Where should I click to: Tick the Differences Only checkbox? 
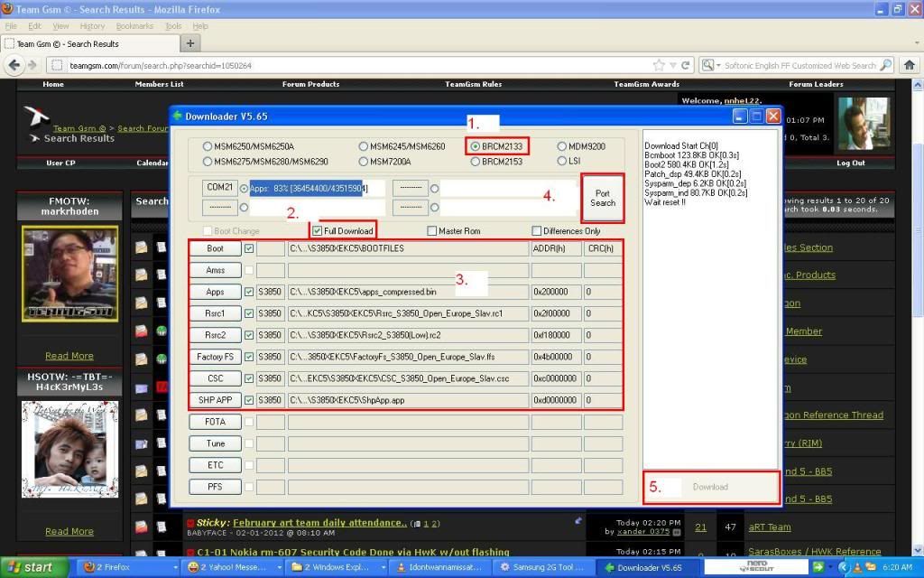[x=536, y=230]
